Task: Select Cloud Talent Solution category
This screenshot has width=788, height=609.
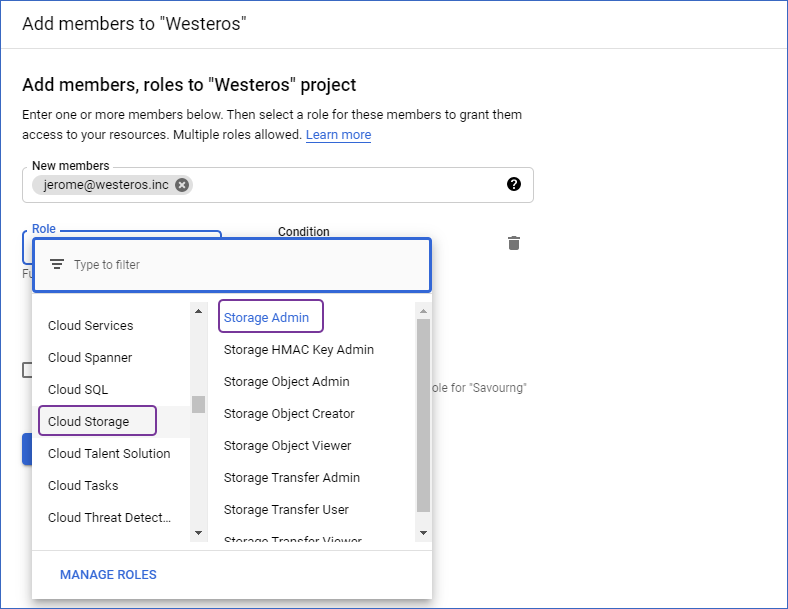Action: [x=109, y=454]
